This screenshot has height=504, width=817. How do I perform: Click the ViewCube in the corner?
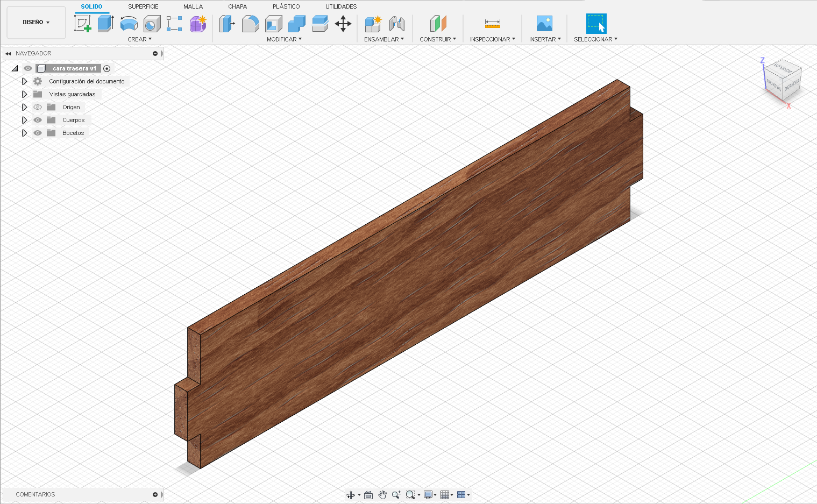(x=782, y=81)
